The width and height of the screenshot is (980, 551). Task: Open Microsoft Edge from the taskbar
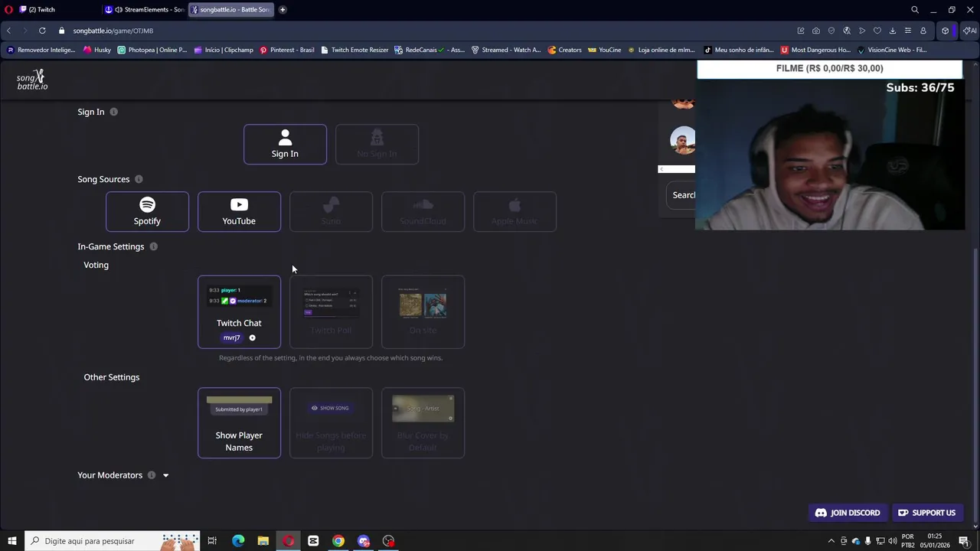238,541
